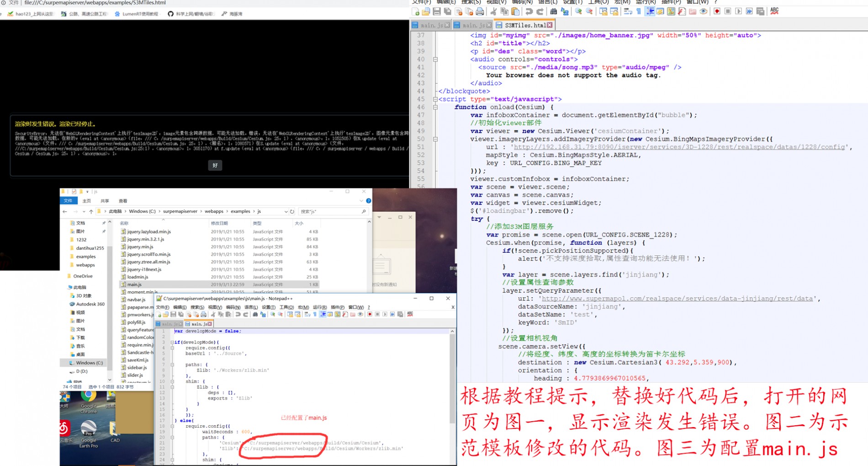The width and height of the screenshot is (868, 466).
Task: Open the 主页 tab in File Explorer ribbon
Action: pos(87,201)
